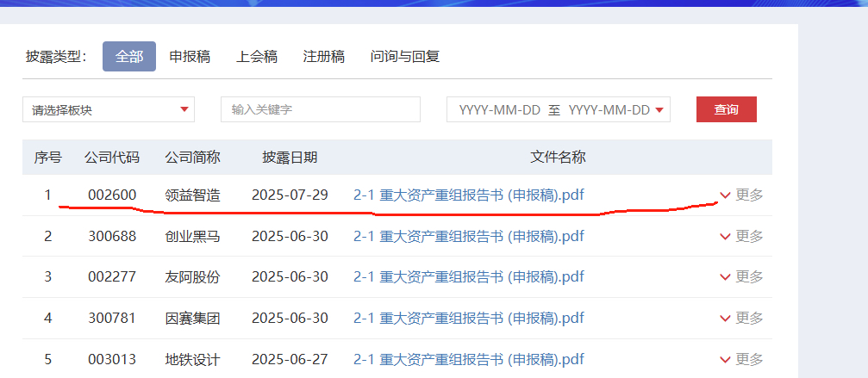This screenshot has width=868, height=378.
Task: Click the end date YYYY-MM-DD field
Action: point(609,110)
